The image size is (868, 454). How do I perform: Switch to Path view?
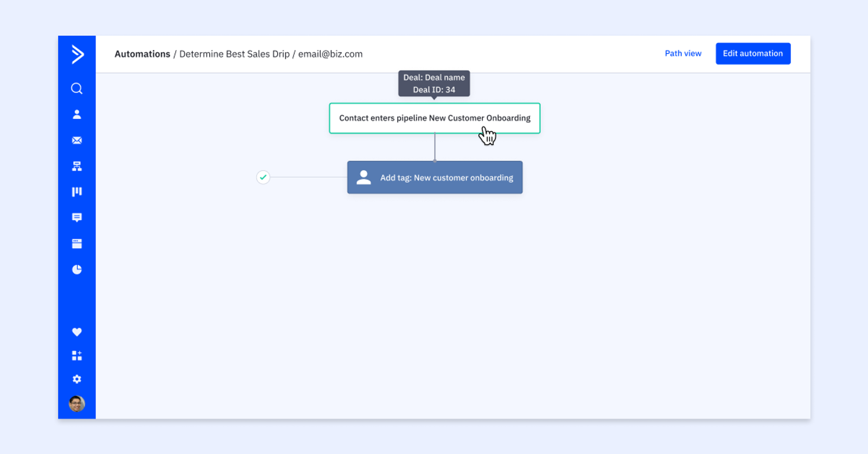point(682,54)
